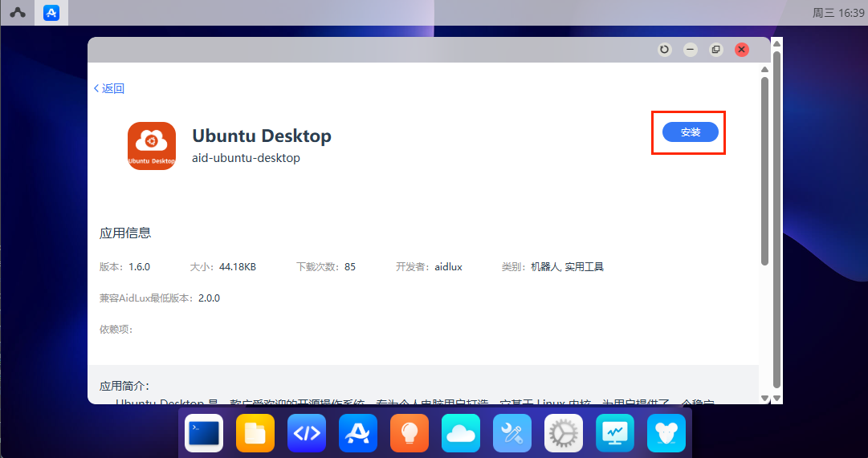Open the app store dock icon
Screen dimensions: 868x458
(358, 433)
